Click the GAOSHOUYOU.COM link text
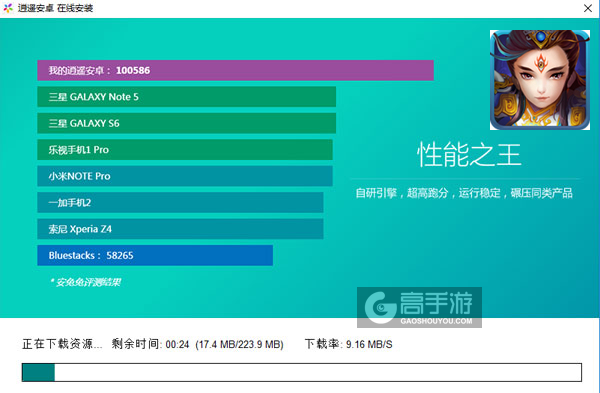 pyautogui.click(x=436, y=321)
